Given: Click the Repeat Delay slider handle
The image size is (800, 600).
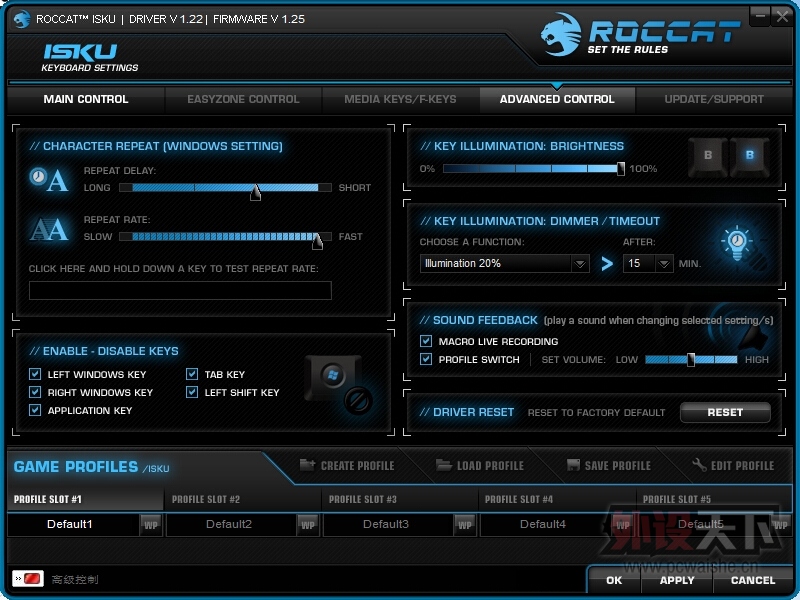Looking at the screenshot, I should (256, 192).
